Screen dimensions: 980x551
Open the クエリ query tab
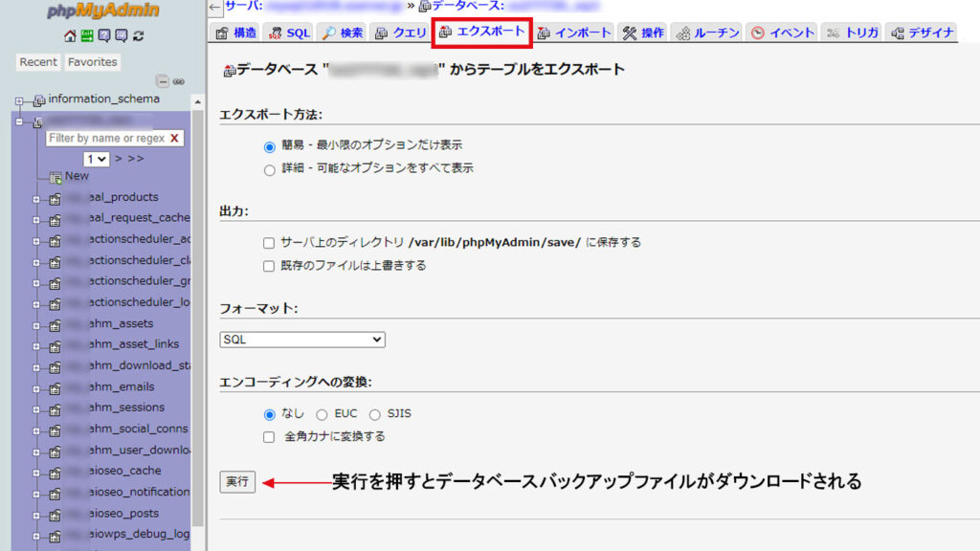(400, 33)
